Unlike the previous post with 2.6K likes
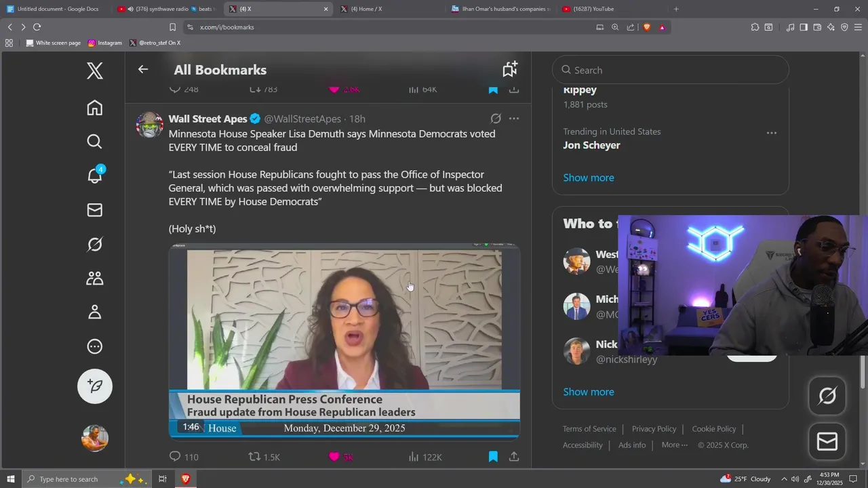868x488 pixels. [344, 89]
